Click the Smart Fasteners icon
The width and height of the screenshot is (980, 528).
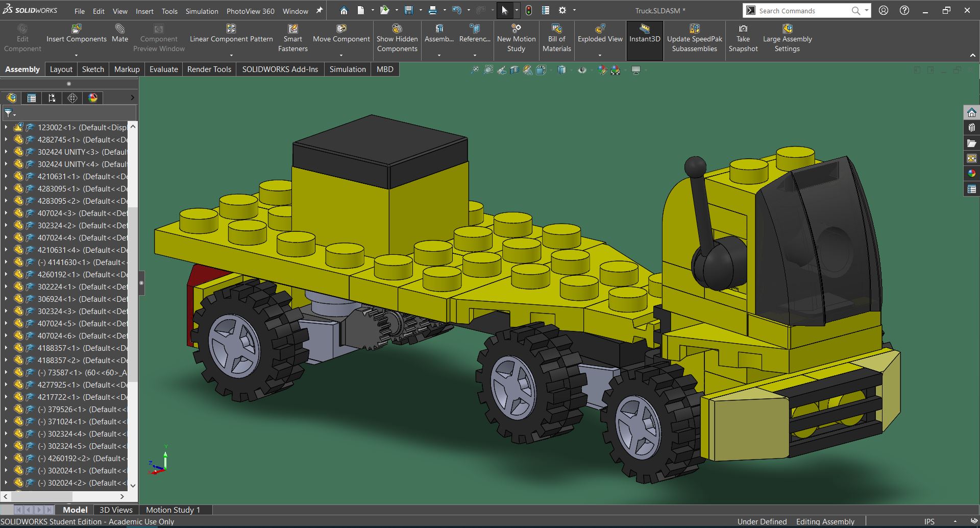point(292,29)
